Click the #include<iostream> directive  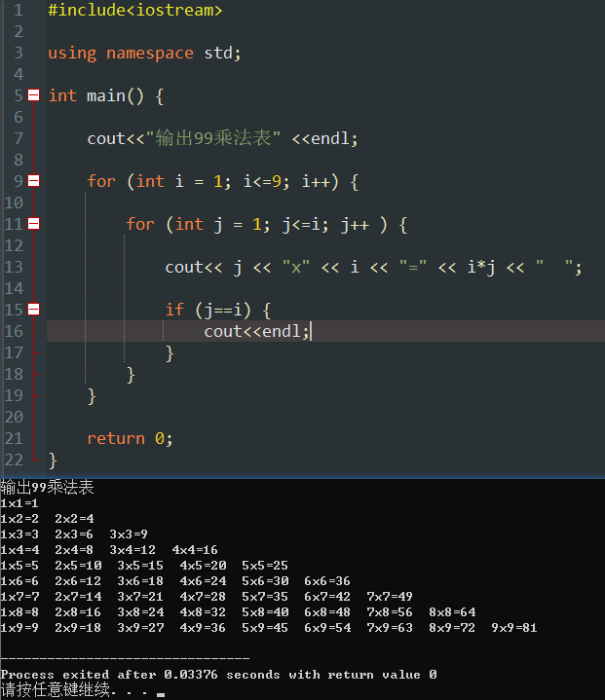click(135, 10)
